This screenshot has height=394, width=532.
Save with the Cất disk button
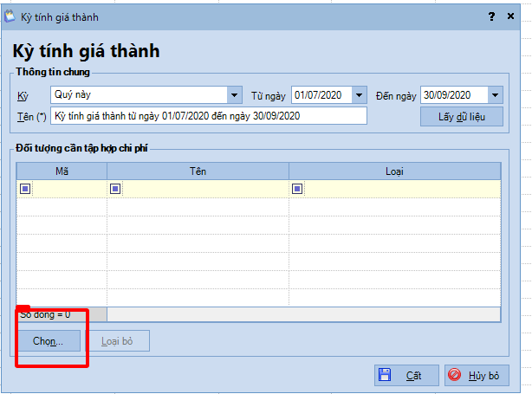pyautogui.click(x=406, y=376)
